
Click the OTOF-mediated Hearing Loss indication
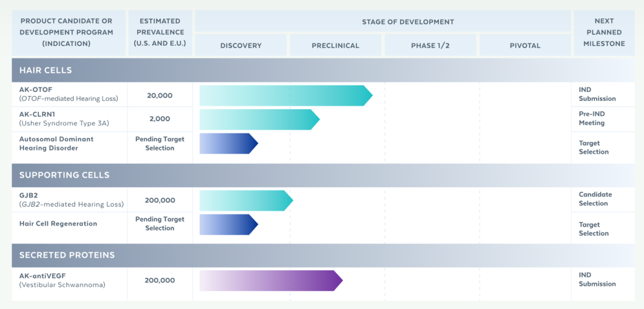pyautogui.click(x=69, y=98)
